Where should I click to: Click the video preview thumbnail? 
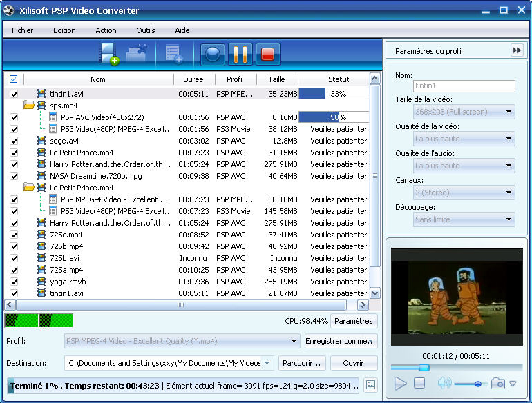pyautogui.click(x=457, y=297)
